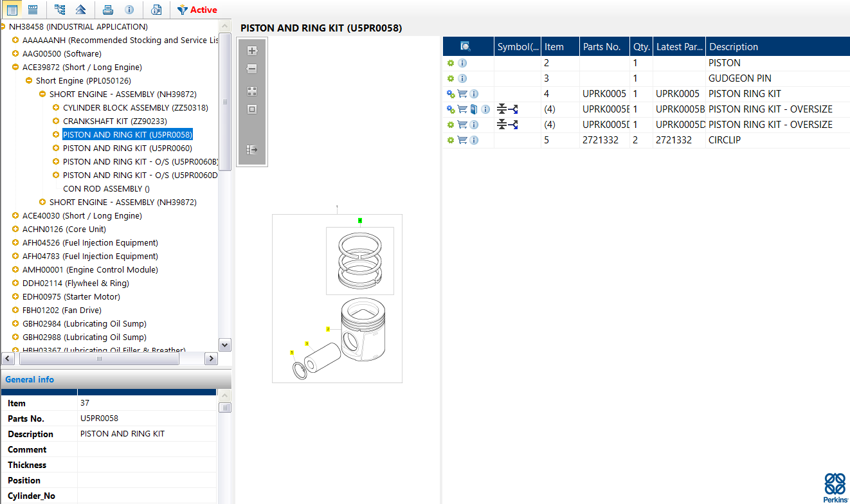Open the tree structure toolbar icon
Viewport: 850px width, 504px height.
(x=60, y=10)
